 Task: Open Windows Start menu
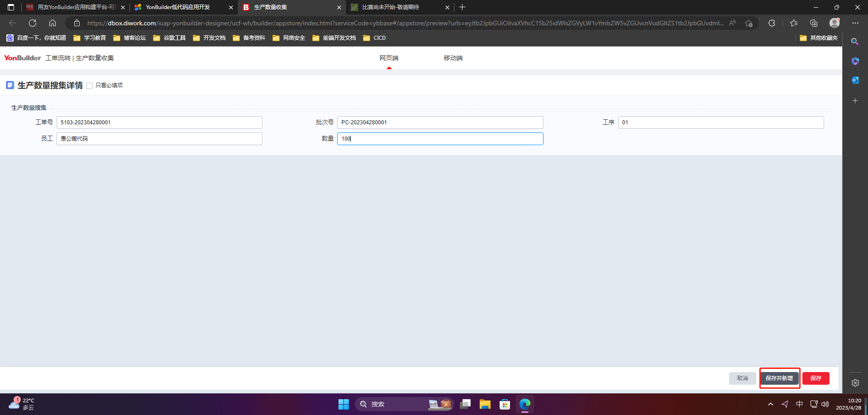343,404
